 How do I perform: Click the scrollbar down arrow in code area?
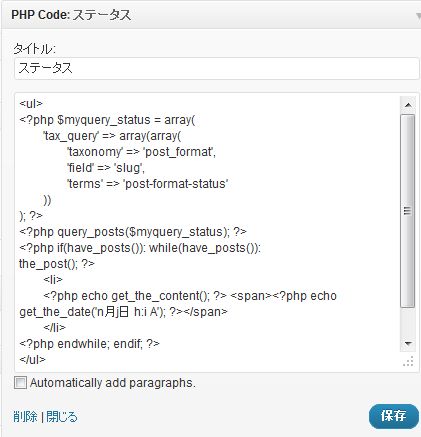point(408,344)
